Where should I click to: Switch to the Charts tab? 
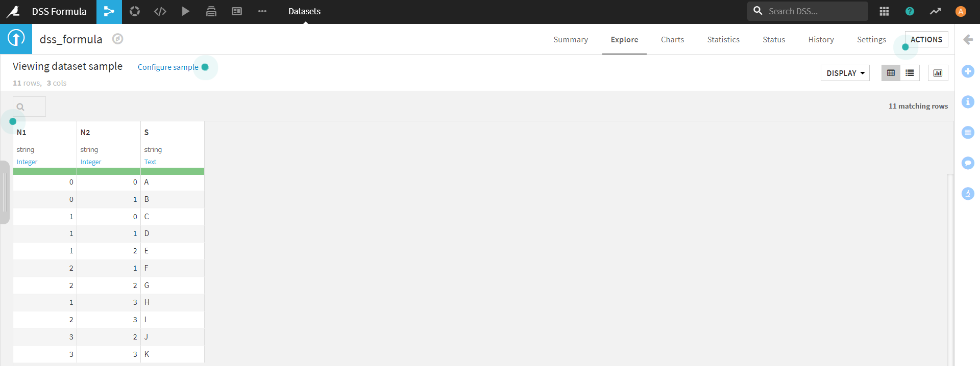pos(672,39)
